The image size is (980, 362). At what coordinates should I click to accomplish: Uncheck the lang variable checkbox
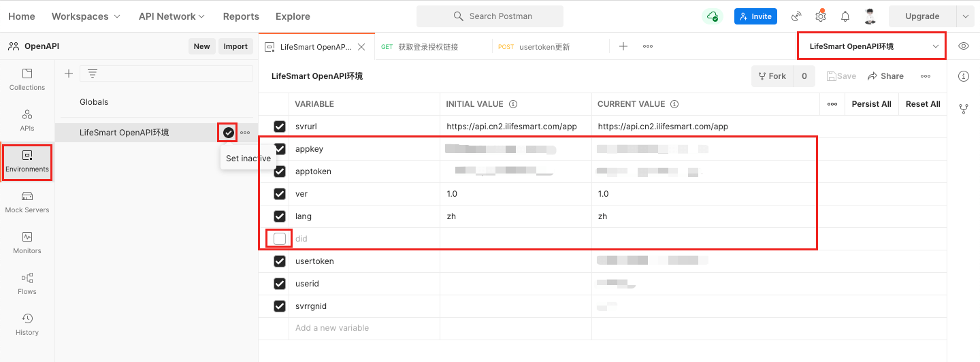[x=280, y=216]
